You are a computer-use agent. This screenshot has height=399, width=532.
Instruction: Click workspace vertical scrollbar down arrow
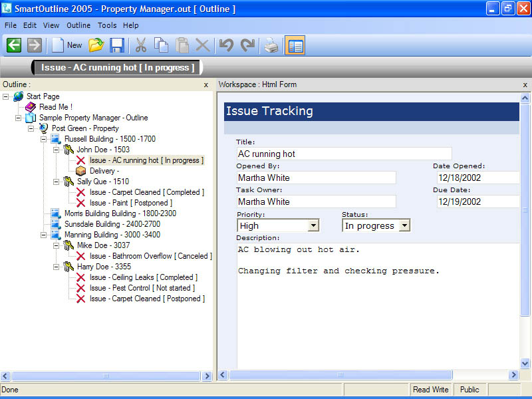[x=525, y=364]
